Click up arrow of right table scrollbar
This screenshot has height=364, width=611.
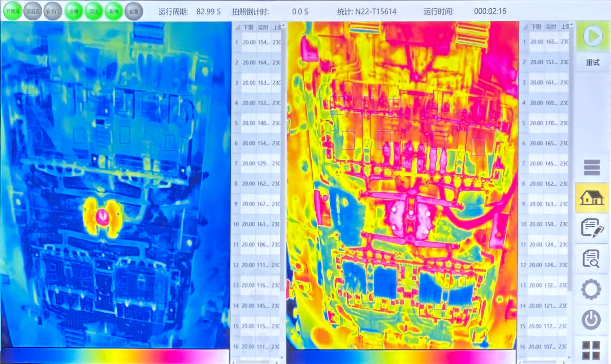coord(571,25)
